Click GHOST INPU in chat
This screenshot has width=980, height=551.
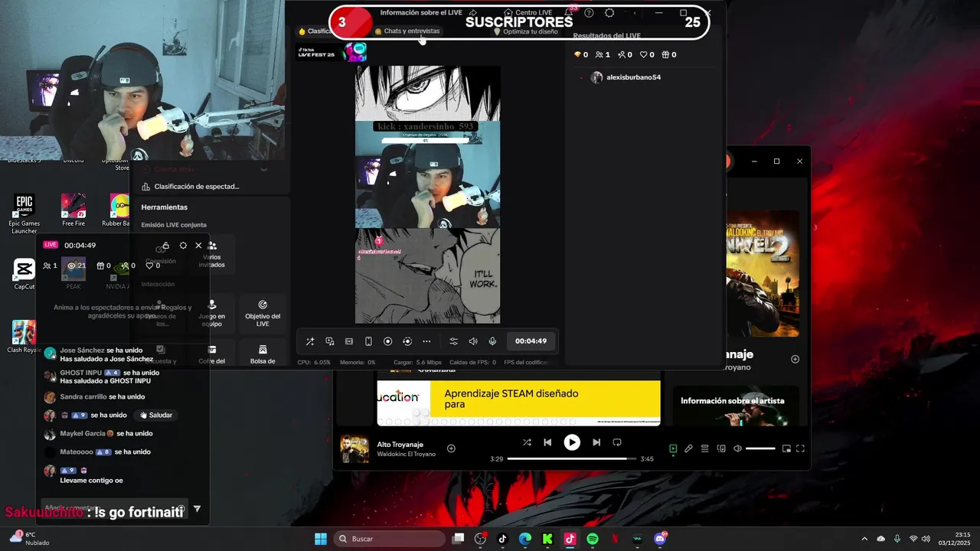(x=81, y=373)
